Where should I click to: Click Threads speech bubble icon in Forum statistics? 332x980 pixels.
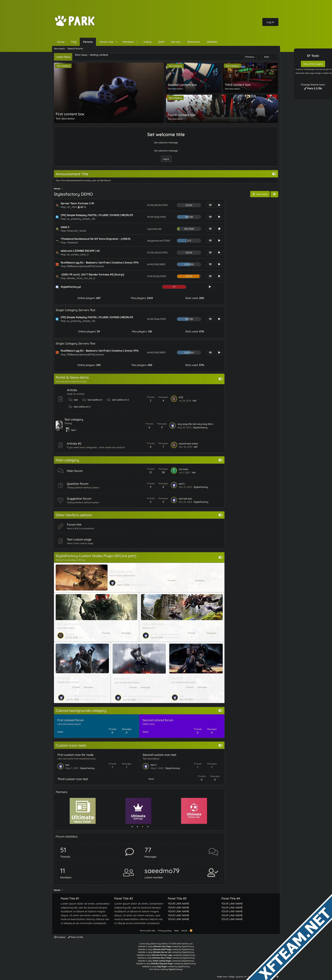tap(130, 852)
